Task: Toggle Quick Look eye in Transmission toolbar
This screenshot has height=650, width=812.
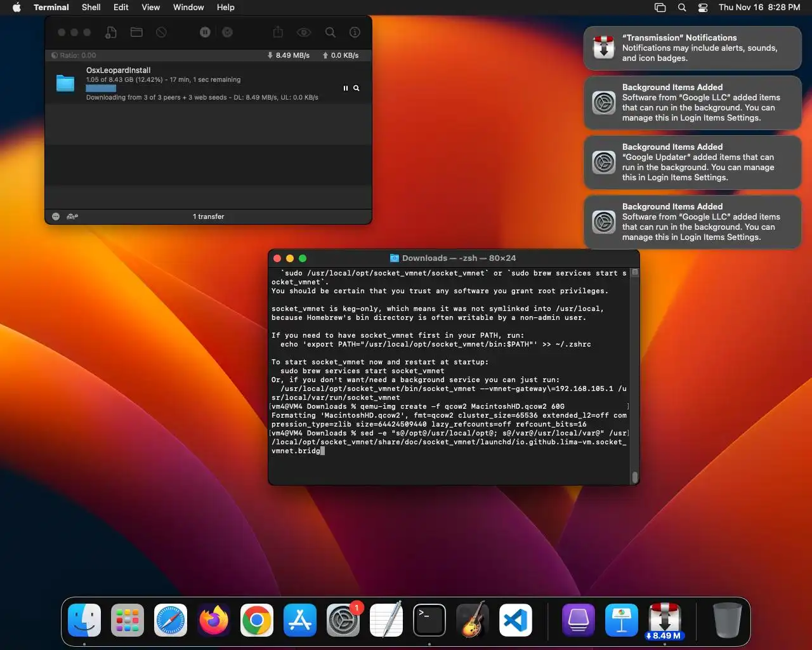Action: (304, 32)
